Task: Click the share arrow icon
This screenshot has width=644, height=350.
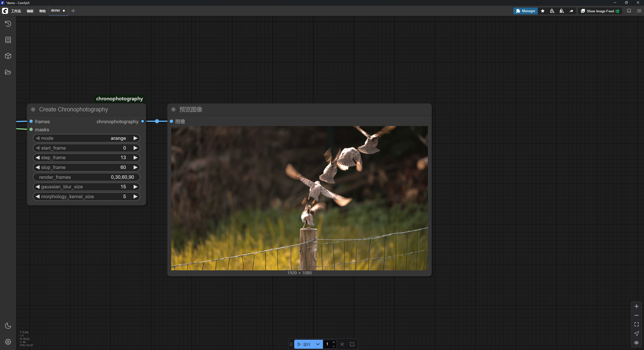Action: coord(571,11)
